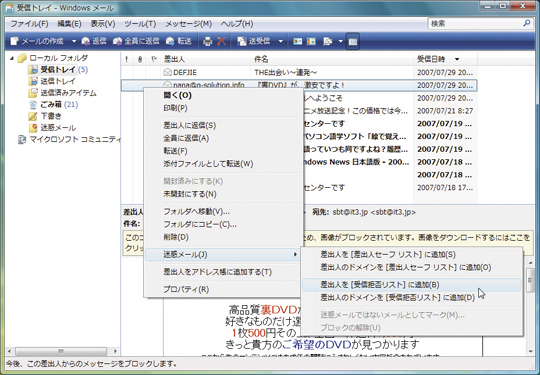Screen dimensions: 540x375
Task: Choose Copy to Folder (フォルダにコピー)
Action: coord(223,224)
